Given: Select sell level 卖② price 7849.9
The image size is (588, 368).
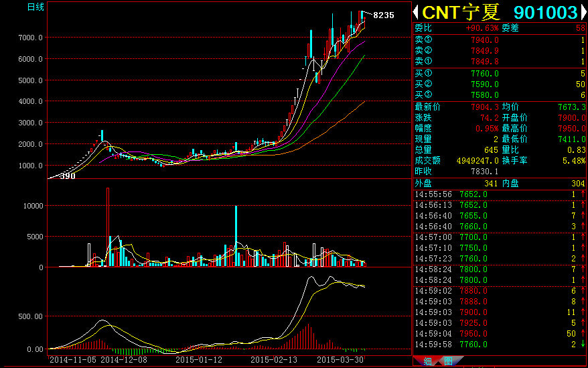Looking at the screenshot, I should coord(485,50).
